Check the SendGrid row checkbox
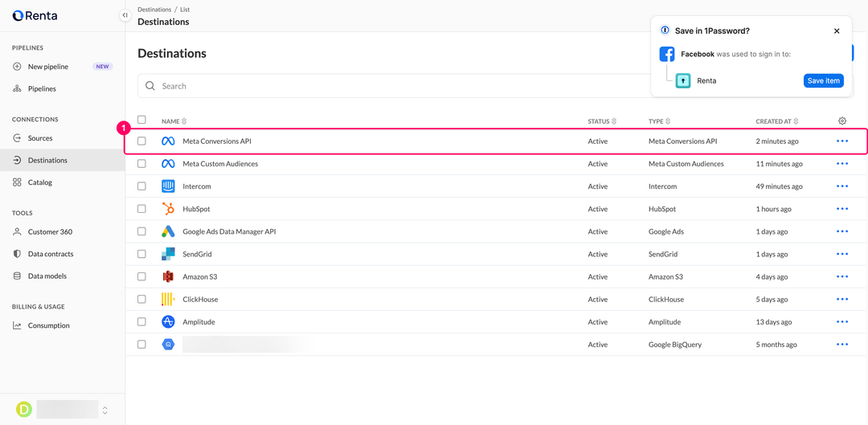 point(141,254)
